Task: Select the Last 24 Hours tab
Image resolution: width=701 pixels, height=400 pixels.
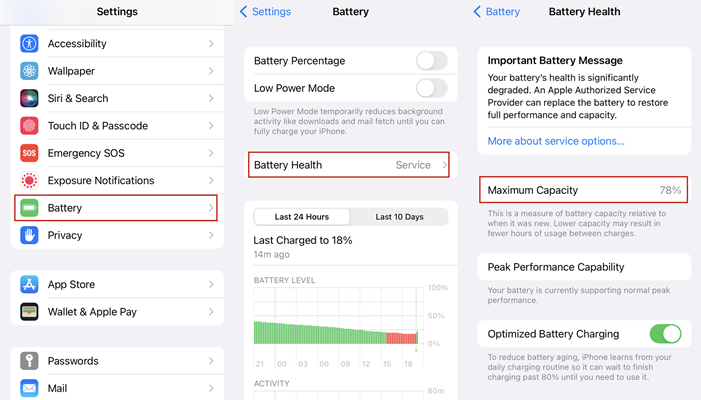Action: pyautogui.click(x=301, y=217)
